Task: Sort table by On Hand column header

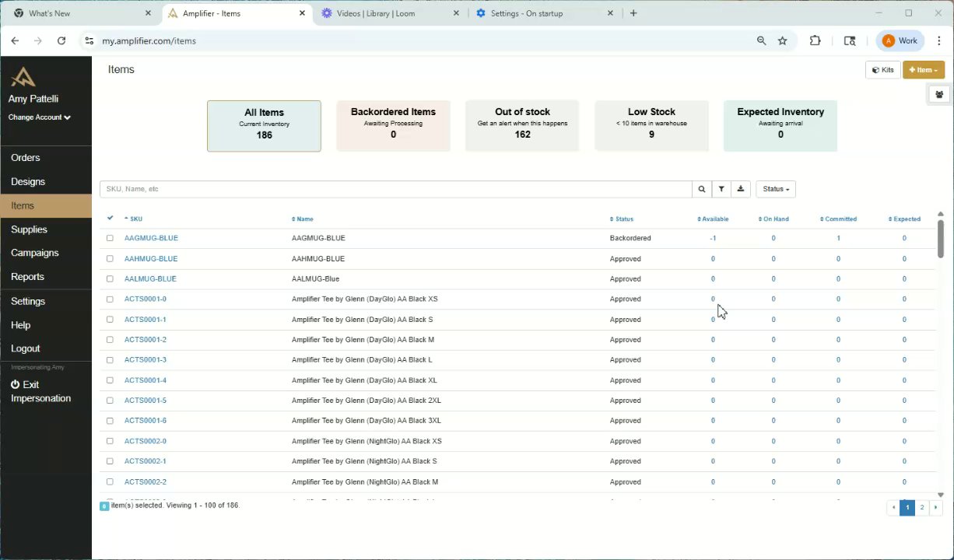Action: [773, 219]
